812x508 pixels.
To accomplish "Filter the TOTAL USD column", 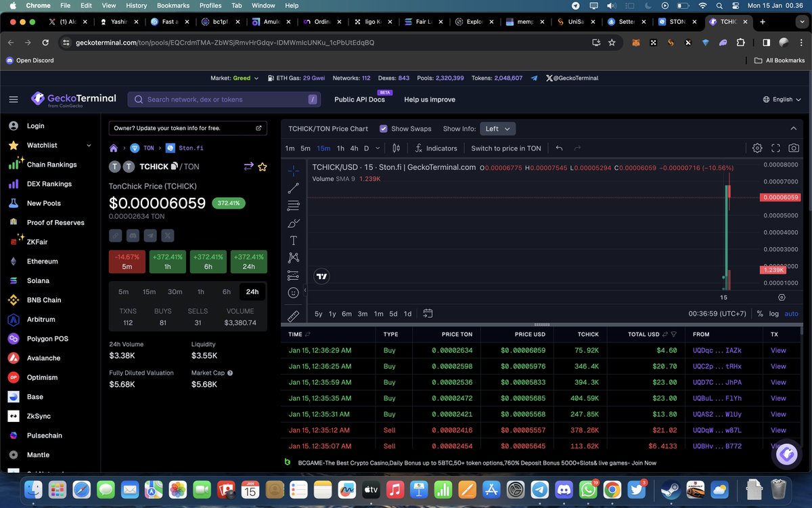I will pyautogui.click(x=674, y=334).
